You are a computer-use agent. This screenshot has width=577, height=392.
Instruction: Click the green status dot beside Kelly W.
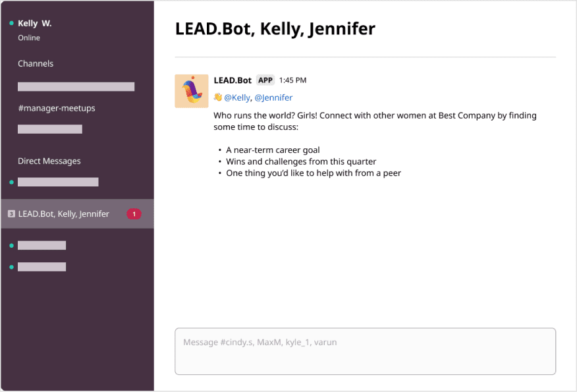coord(11,24)
